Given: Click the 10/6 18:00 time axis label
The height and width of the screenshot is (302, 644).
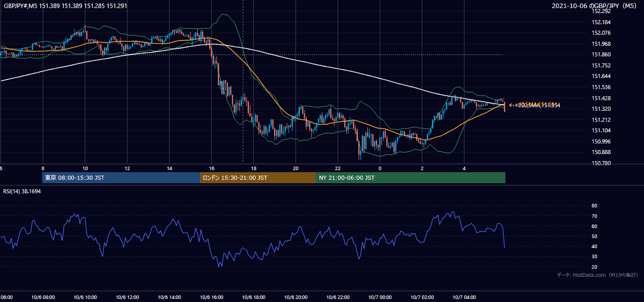Looking at the screenshot, I should coord(253,297).
